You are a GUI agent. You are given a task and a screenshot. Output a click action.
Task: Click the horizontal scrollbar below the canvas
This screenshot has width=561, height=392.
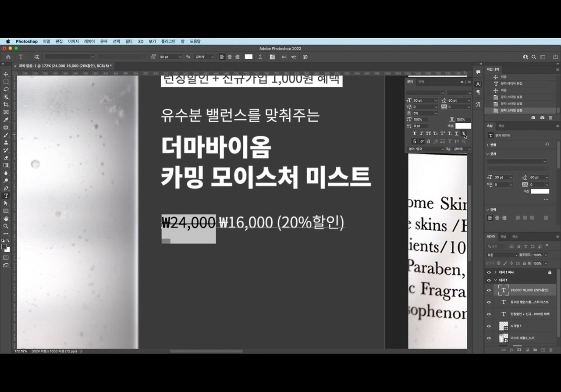[206, 351]
